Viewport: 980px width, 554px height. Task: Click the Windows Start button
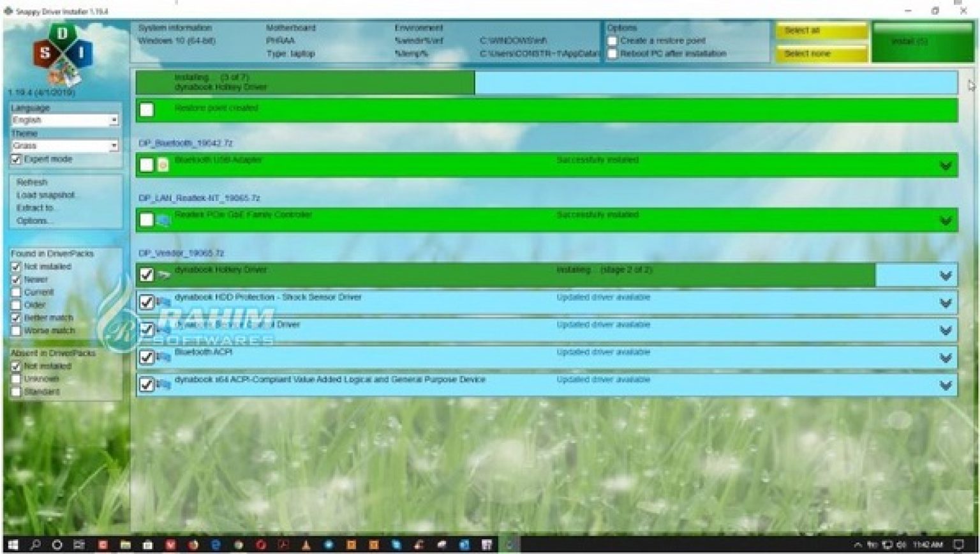coord(13,545)
